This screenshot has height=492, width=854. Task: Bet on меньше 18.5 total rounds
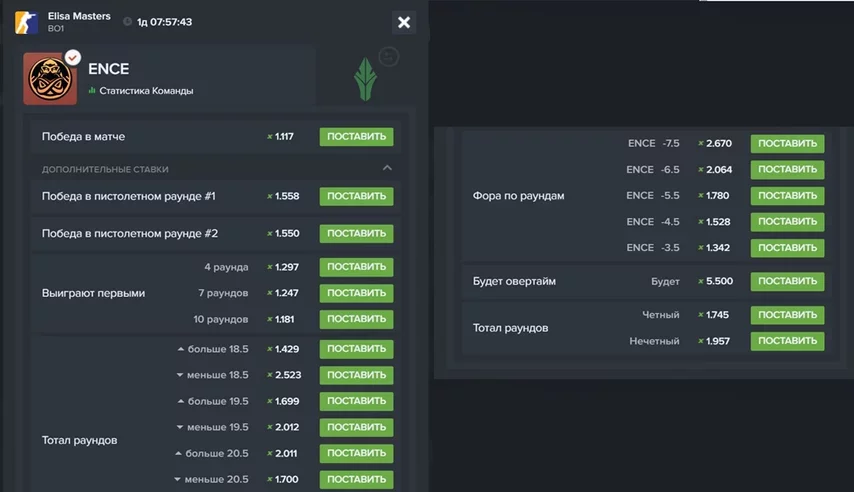coord(356,375)
